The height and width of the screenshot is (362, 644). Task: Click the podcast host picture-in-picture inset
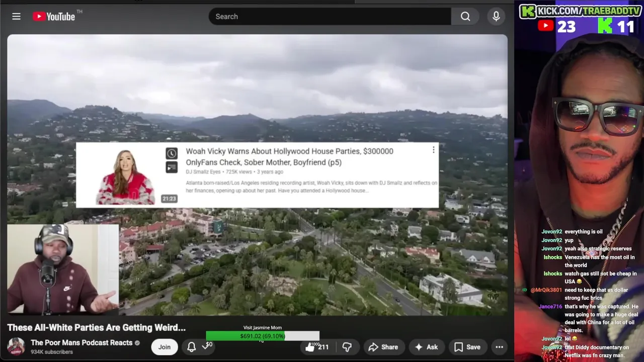(63, 269)
